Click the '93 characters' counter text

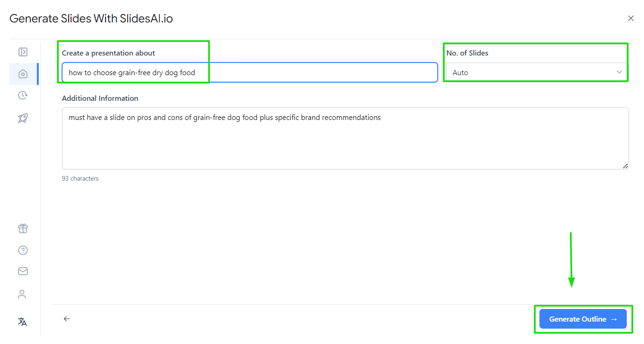pos(80,179)
